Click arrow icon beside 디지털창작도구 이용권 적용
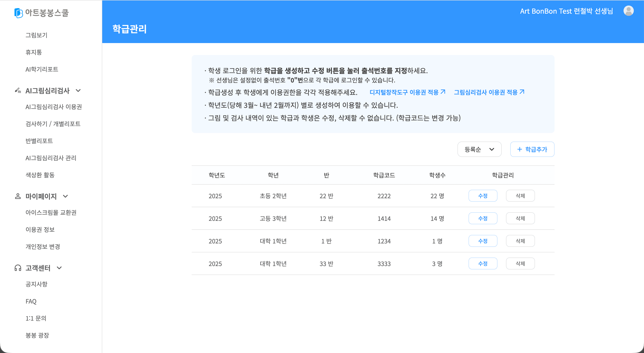This screenshot has height=353, width=644. (x=443, y=92)
